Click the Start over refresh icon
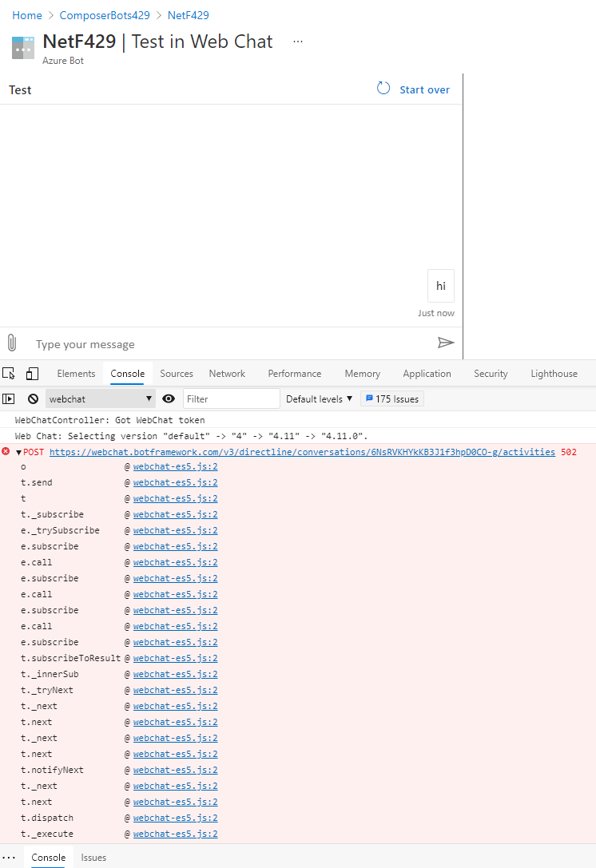This screenshot has width=596, height=868. click(x=383, y=89)
